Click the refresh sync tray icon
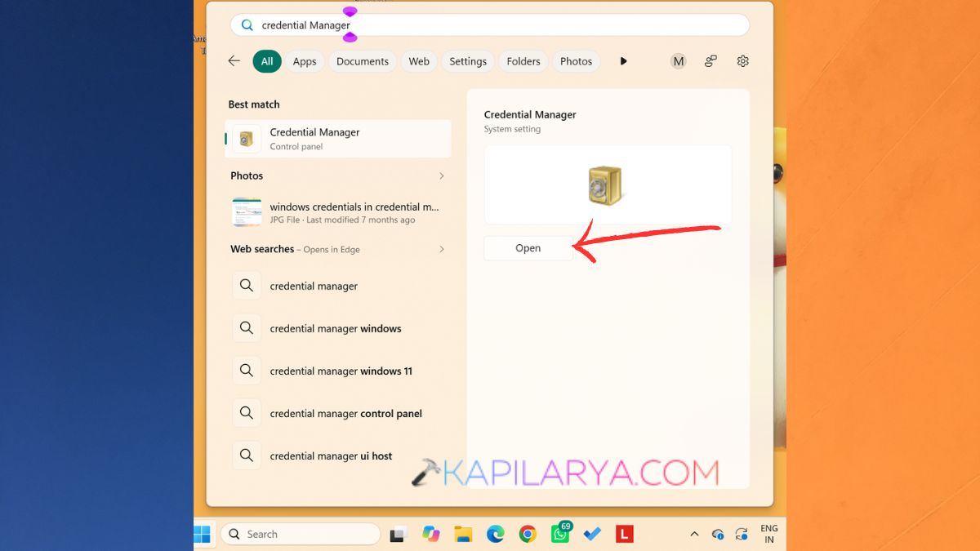The height and width of the screenshot is (551, 980). click(742, 535)
